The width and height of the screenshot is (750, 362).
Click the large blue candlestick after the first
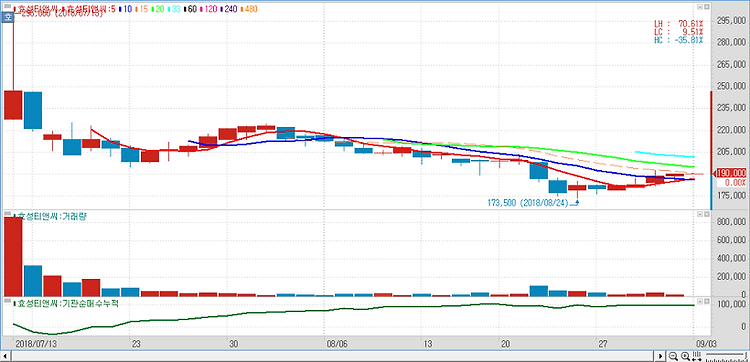click(33, 110)
